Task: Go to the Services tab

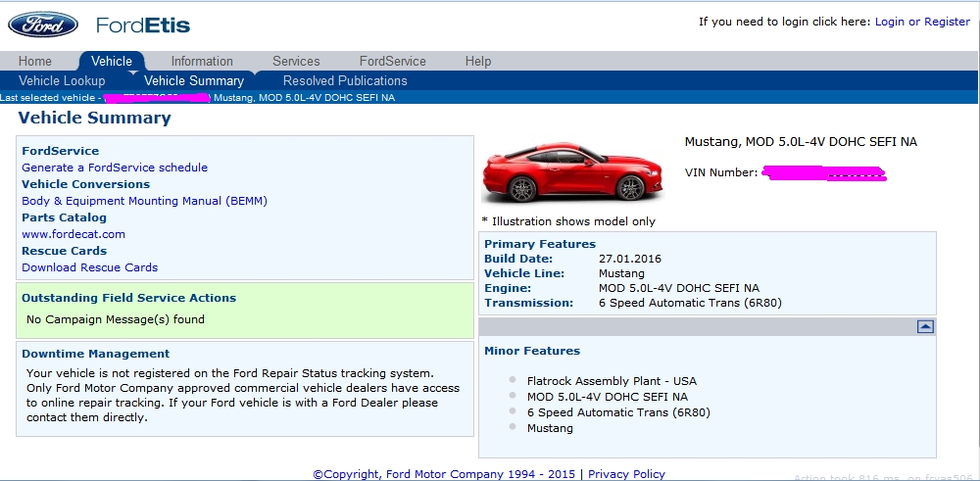Action: [296, 61]
